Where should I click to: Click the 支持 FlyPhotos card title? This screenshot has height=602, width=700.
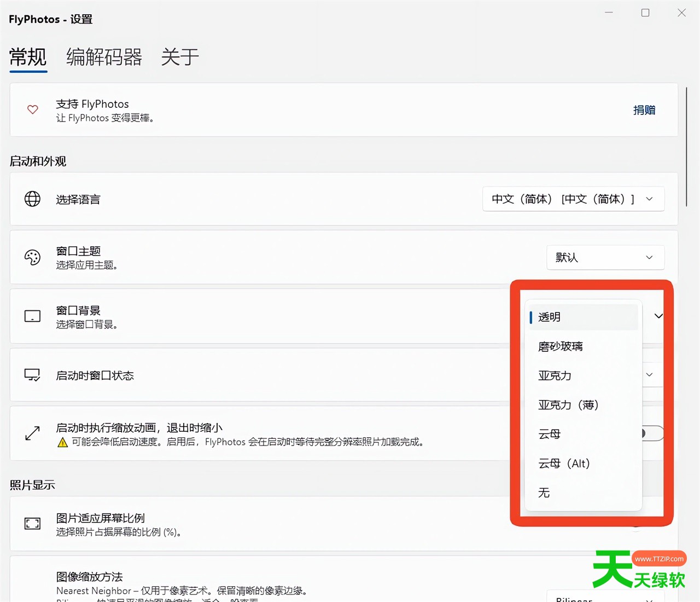(x=92, y=104)
